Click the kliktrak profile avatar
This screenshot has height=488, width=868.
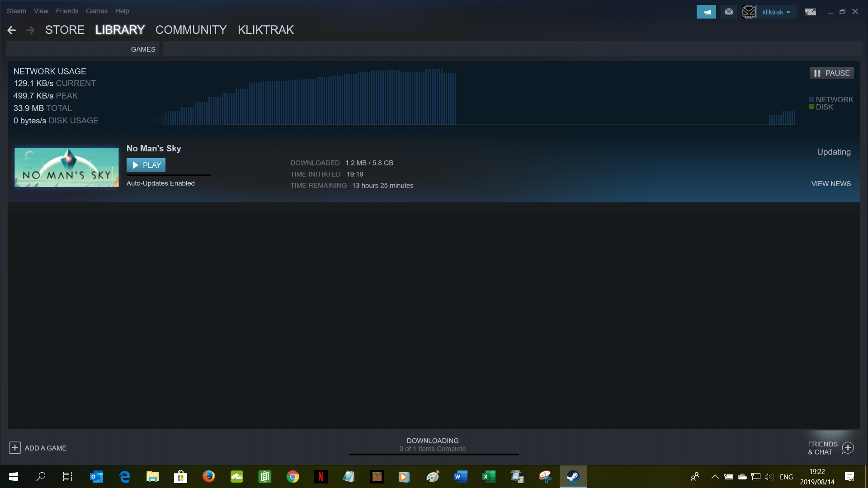pyautogui.click(x=749, y=12)
